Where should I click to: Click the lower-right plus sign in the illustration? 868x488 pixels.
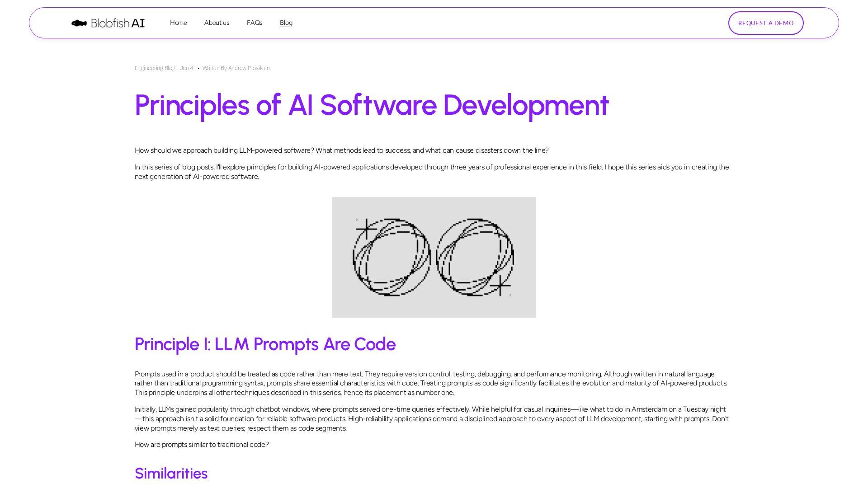[x=500, y=286]
